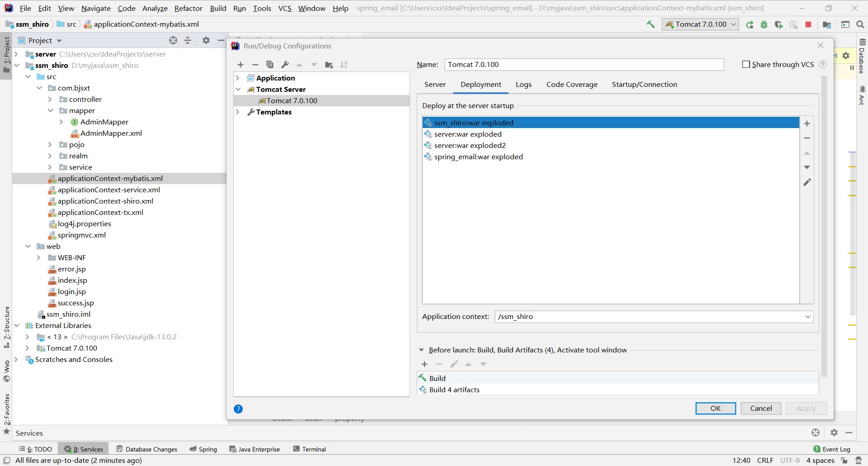Open dialog help question mark icon

238,409
